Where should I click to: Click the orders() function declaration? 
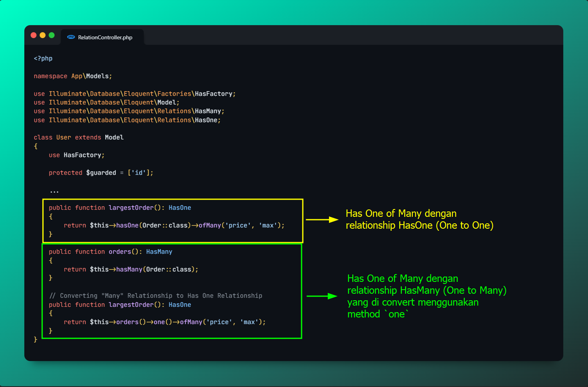[110, 252]
